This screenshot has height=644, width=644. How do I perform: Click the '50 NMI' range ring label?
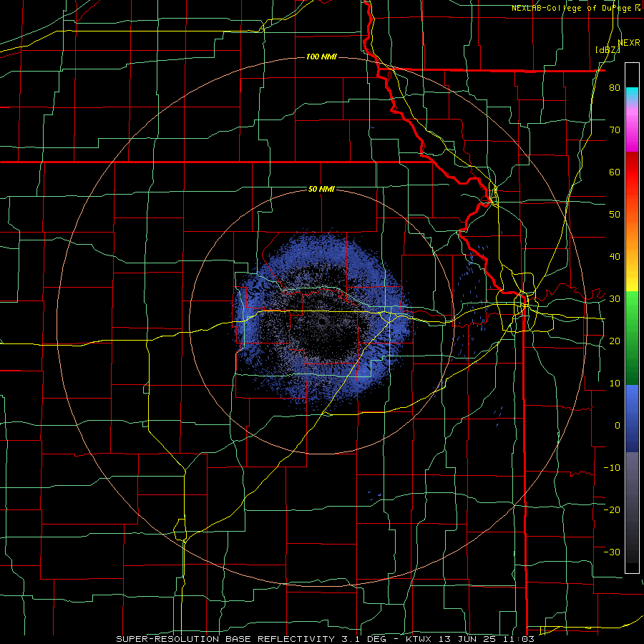tap(321, 189)
